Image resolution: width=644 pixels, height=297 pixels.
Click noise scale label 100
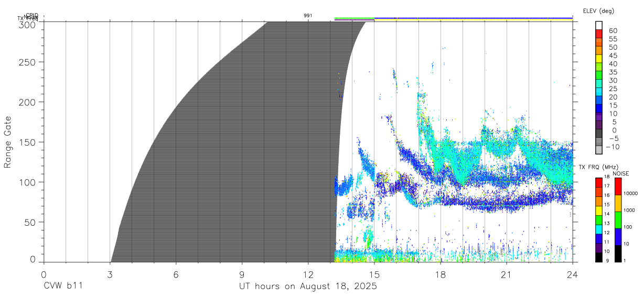tap(628, 227)
